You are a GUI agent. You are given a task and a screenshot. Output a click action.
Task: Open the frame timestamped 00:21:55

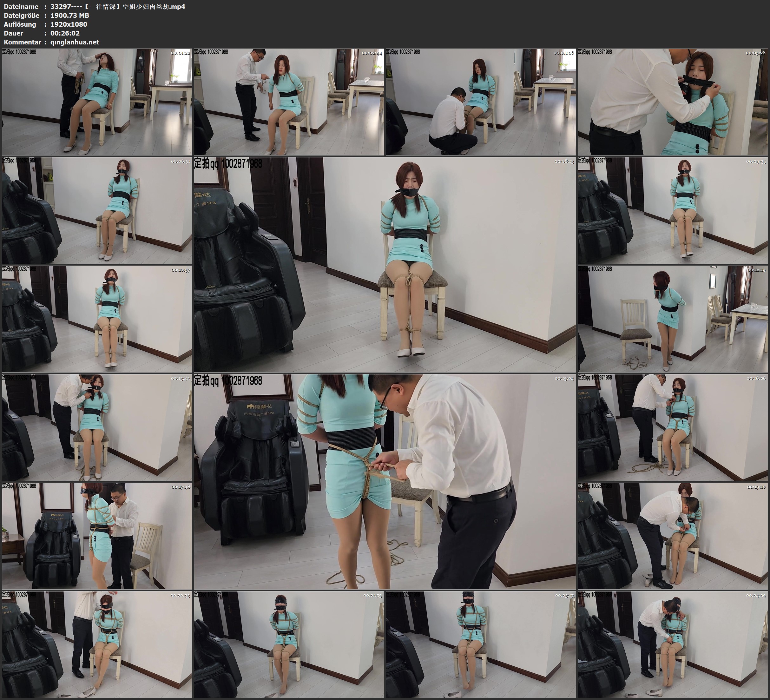289,644
